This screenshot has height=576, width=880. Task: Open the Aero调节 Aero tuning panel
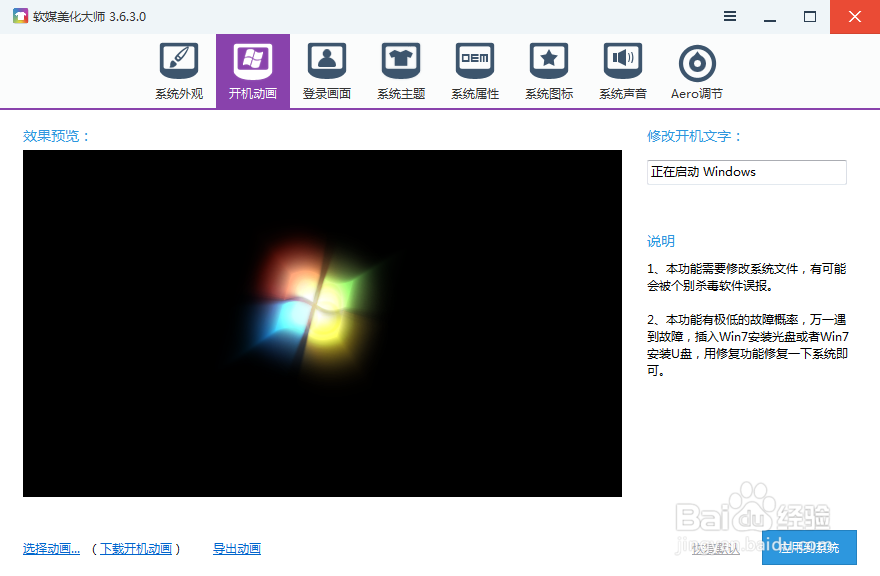696,70
